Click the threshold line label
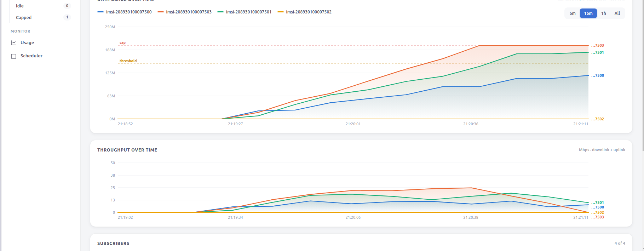644x251 pixels. (x=128, y=61)
